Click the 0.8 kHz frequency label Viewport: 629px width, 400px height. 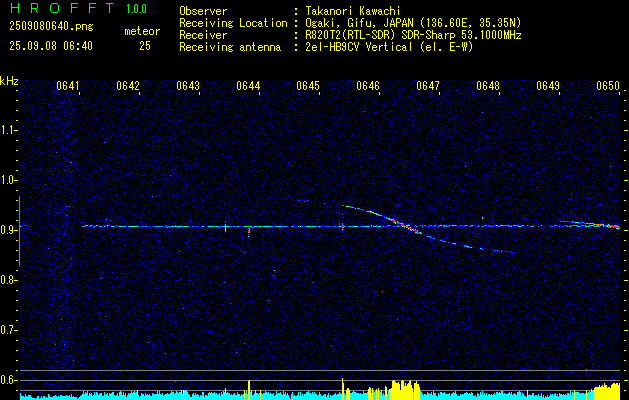point(8,280)
